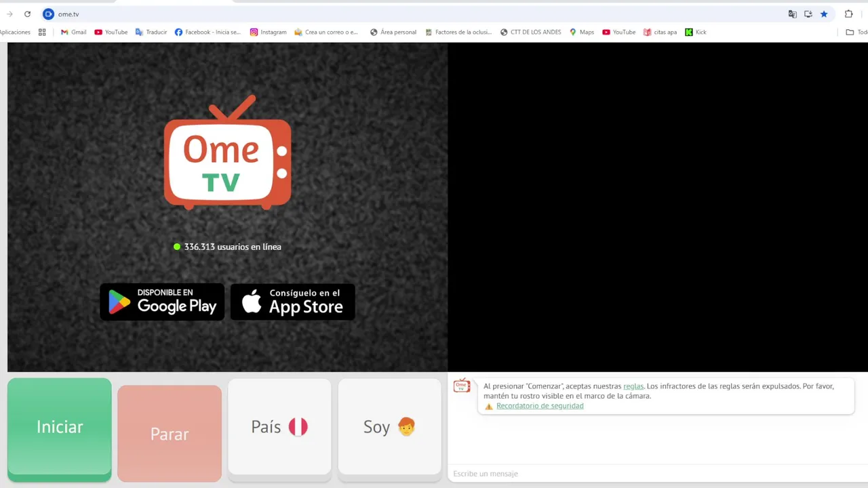The height and width of the screenshot is (488, 868).
Task: Open site info camera icon in address bar
Action: coord(48,14)
